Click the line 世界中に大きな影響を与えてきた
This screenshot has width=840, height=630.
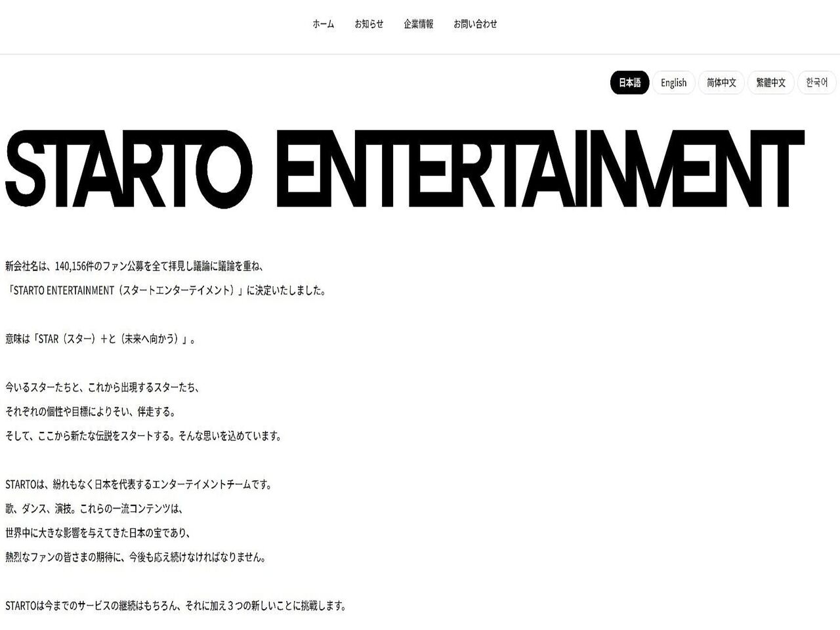point(98,533)
